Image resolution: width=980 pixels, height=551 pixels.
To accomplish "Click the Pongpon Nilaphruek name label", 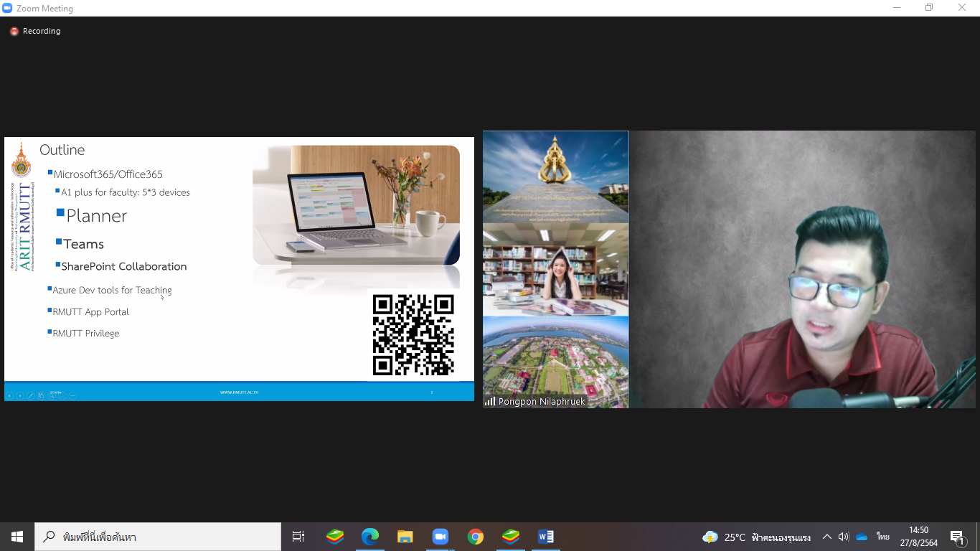I will [542, 402].
